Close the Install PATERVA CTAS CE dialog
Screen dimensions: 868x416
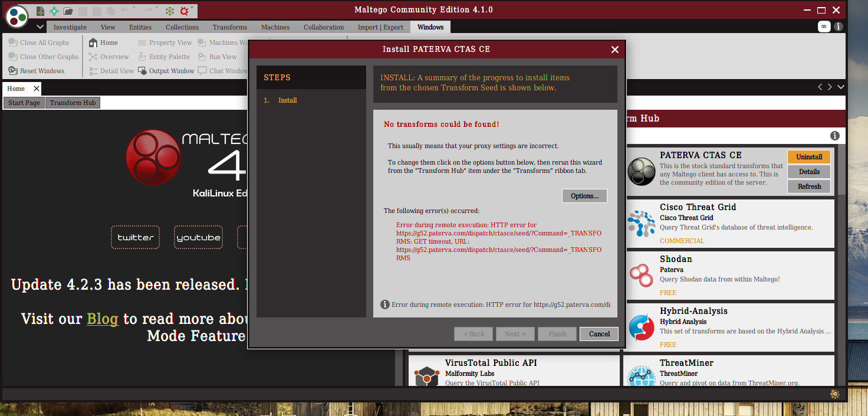(615, 50)
